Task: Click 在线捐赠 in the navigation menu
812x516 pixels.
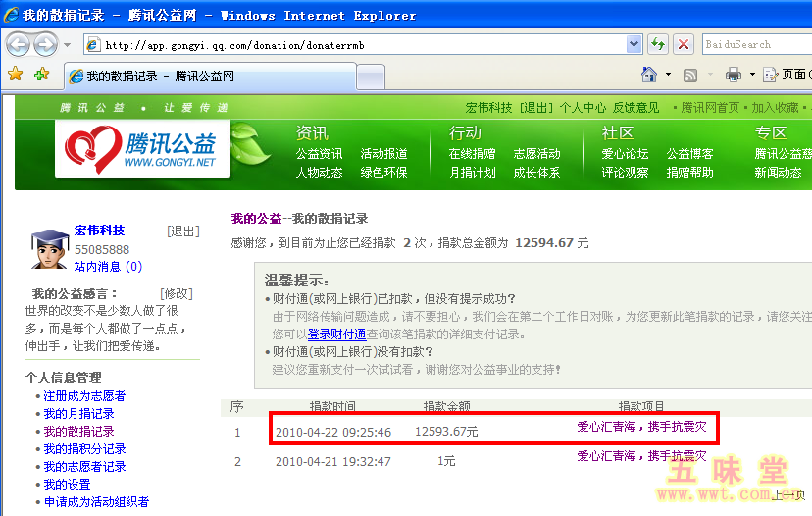Action: [x=472, y=154]
